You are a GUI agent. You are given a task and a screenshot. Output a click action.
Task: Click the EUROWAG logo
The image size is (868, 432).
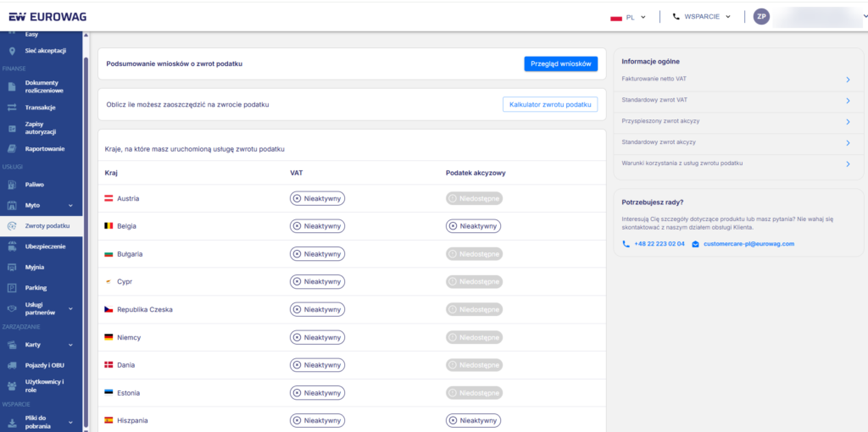(47, 17)
